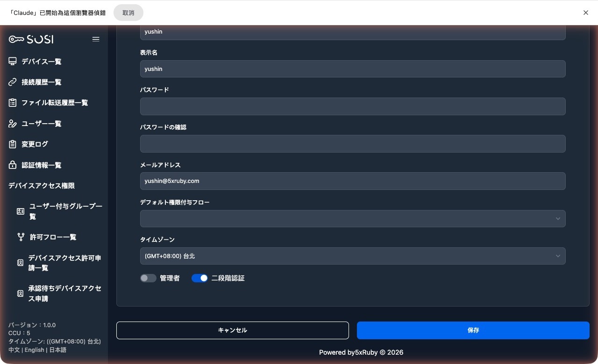Click the 許可フロー一覧 flow icon

[21, 237]
